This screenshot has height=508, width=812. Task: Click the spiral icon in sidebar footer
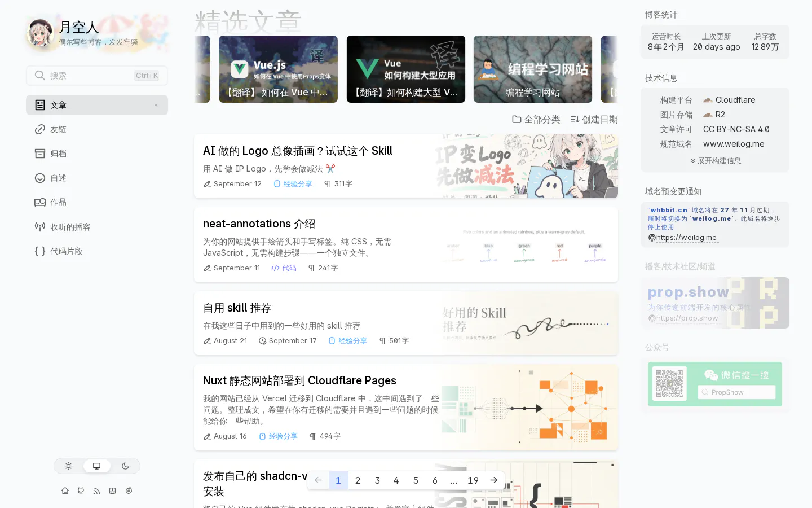coord(129,491)
